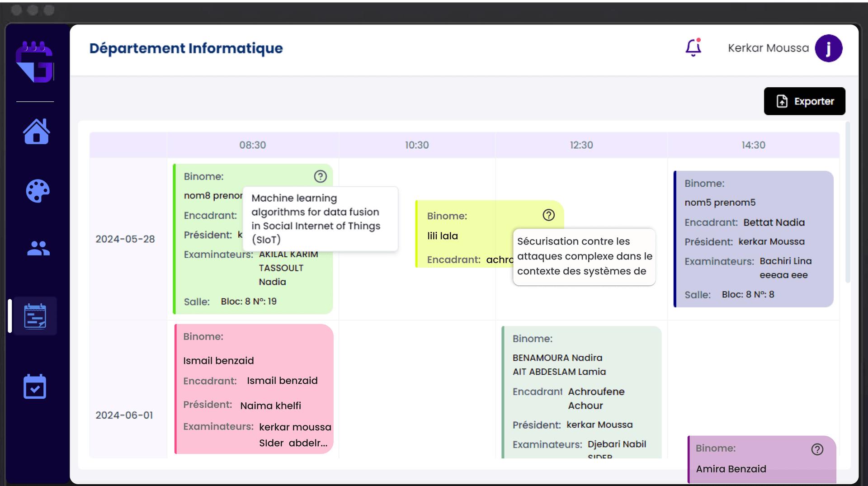Click help icon on green nom8 card
The image size is (868, 486).
[x=320, y=176]
